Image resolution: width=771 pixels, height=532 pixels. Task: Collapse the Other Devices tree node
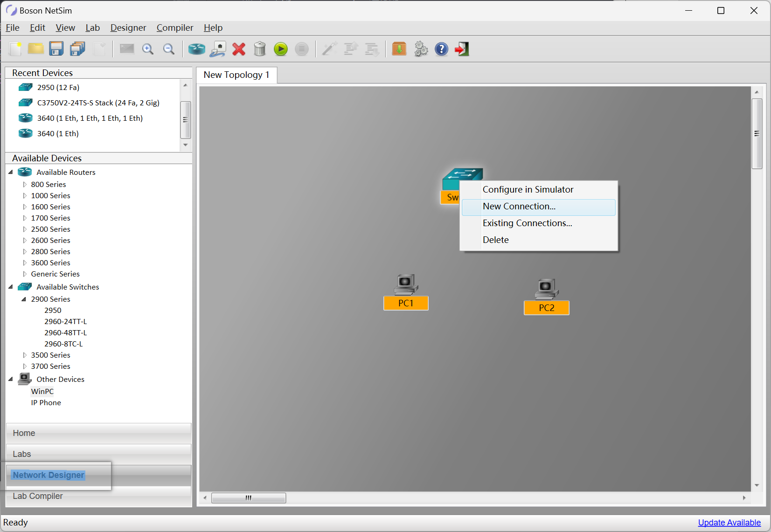click(x=11, y=379)
